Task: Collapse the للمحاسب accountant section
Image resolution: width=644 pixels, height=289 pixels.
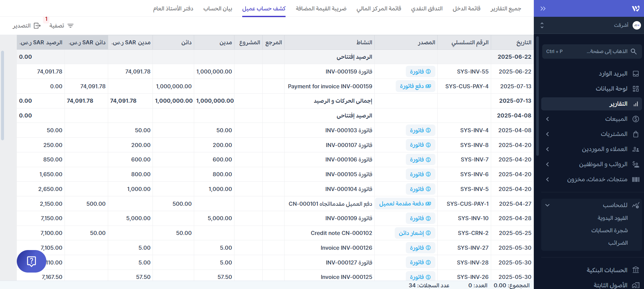Action: (548, 205)
